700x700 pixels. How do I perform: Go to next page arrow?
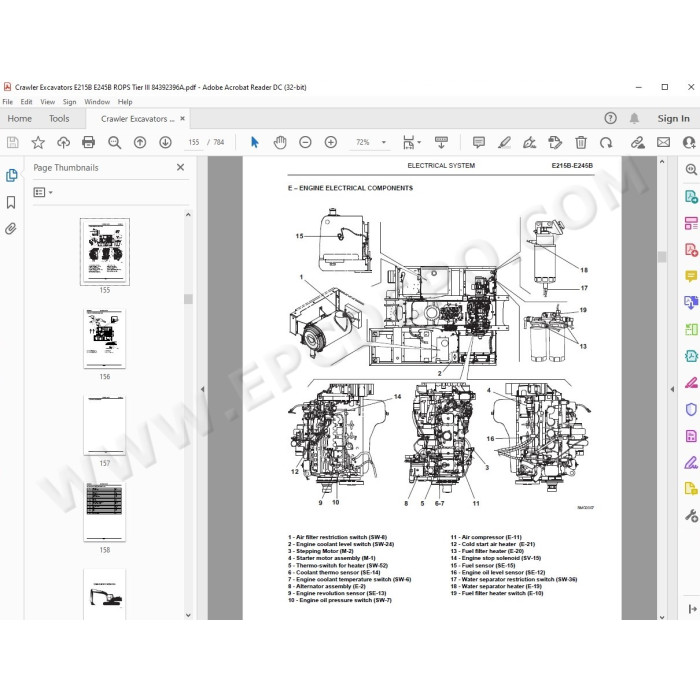pyautogui.click(x=165, y=142)
